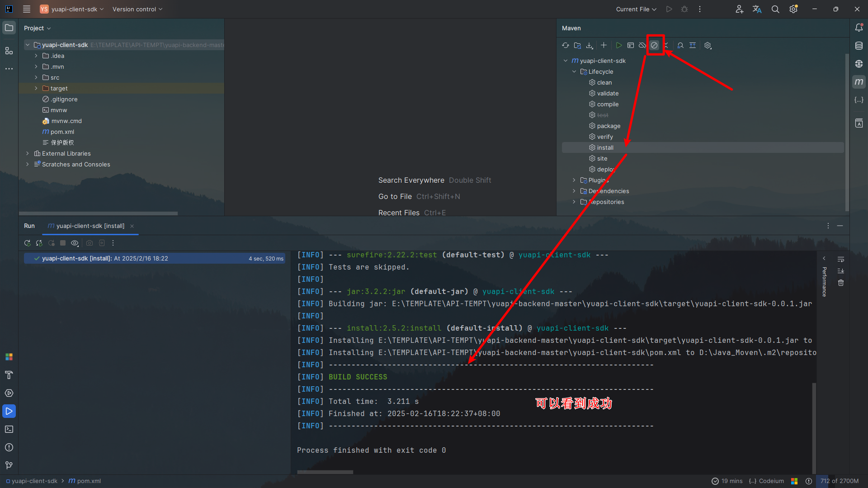868x488 pixels.
Task: Click Maven download sources and documentation icon
Action: tap(590, 45)
